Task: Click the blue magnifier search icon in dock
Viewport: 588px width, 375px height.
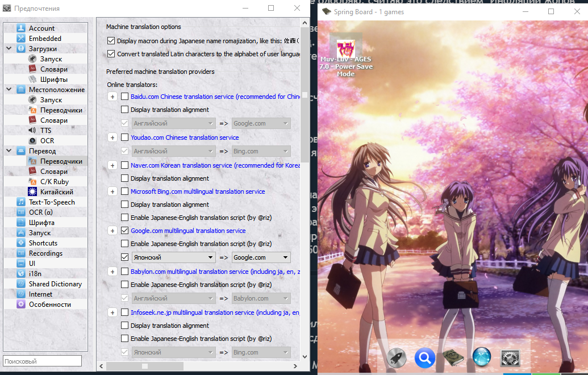Action: (425, 357)
